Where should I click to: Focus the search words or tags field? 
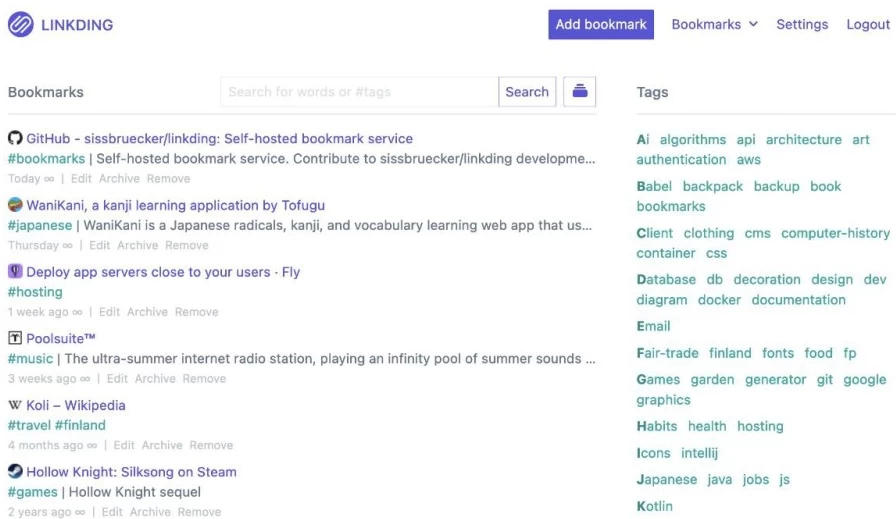pos(359,92)
